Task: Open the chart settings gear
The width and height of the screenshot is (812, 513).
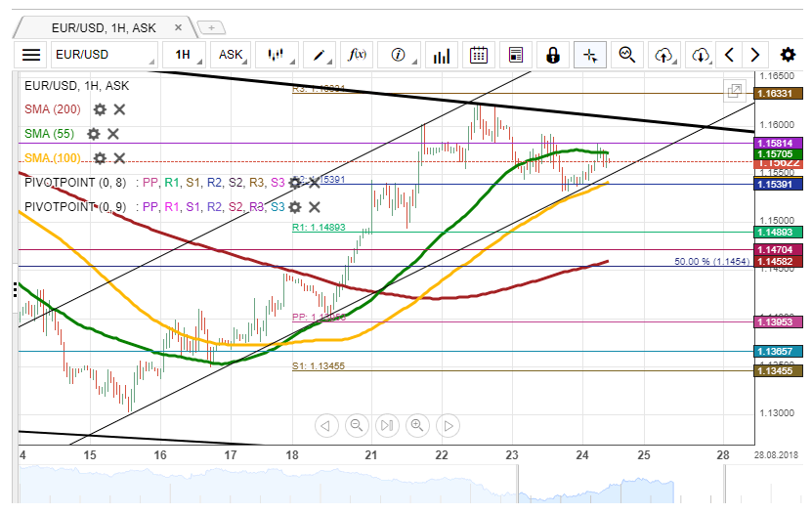Action: 788,55
